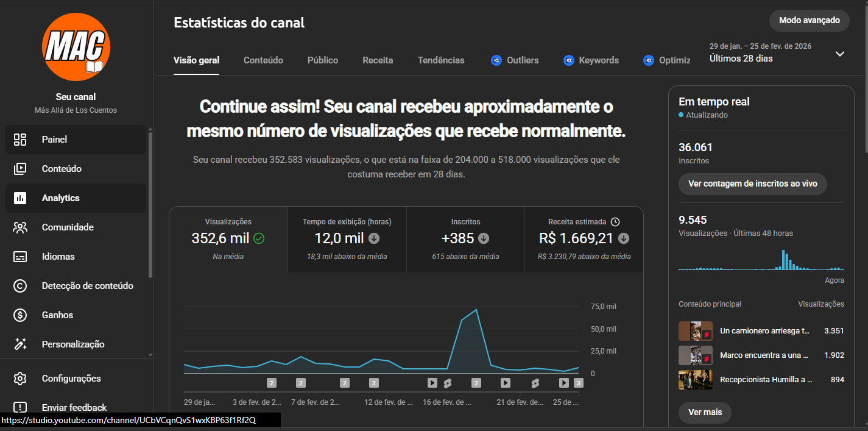This screenshot has height=431, width=868.
Task: Click the Ver mais button
Action: click(x=705, y=412)
